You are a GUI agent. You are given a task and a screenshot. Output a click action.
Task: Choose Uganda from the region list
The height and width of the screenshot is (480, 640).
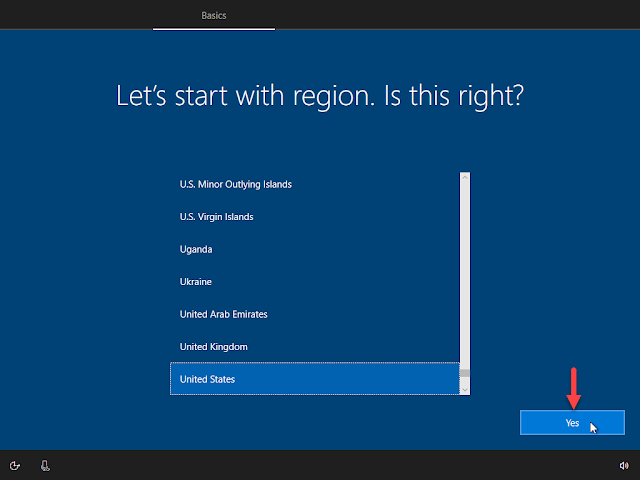(x=315, y=249)
